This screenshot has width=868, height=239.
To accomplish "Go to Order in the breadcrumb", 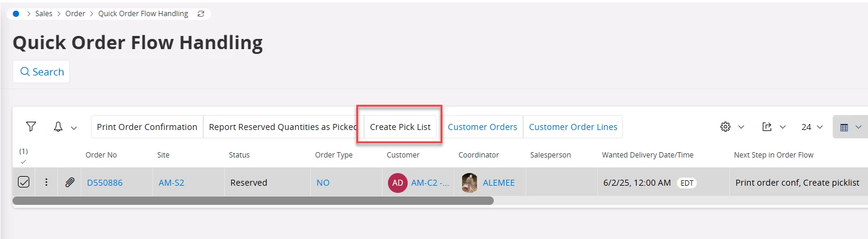I will tap(75, 13).
